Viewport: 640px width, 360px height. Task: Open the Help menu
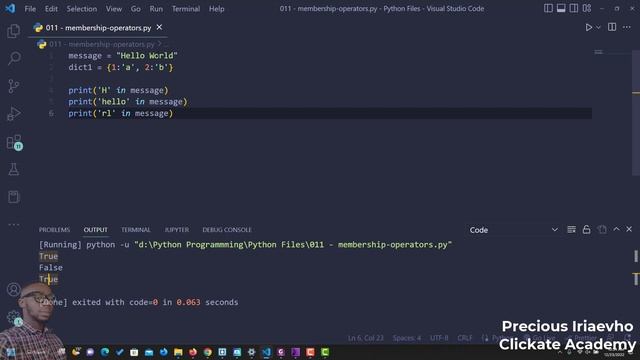[x=217, y=9]
